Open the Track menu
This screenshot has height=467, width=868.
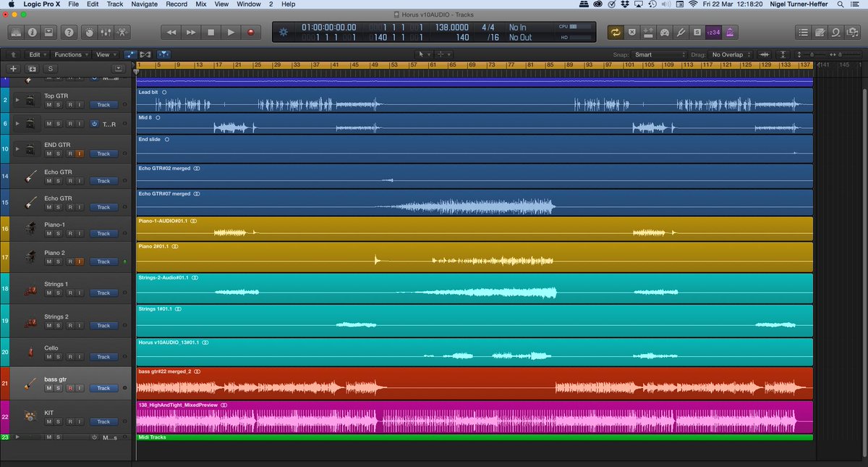click(x=115, y=4)
